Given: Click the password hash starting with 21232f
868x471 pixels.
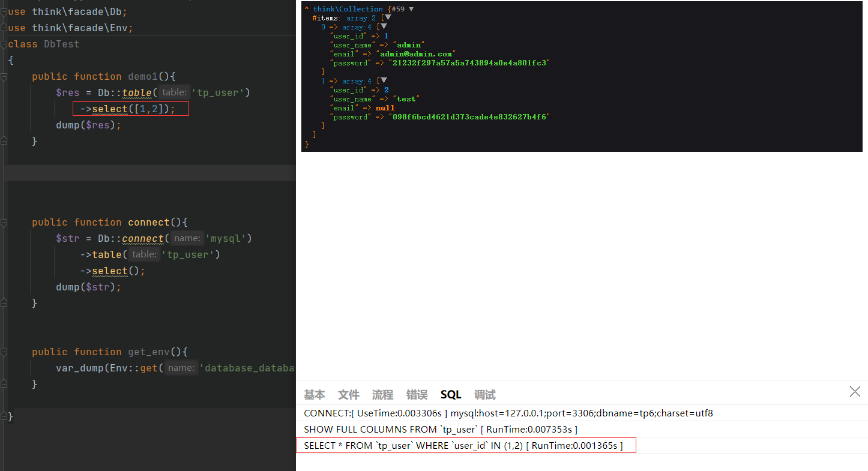Looking at the screenshot, I should pyautogui.click(x=469, y=63).
